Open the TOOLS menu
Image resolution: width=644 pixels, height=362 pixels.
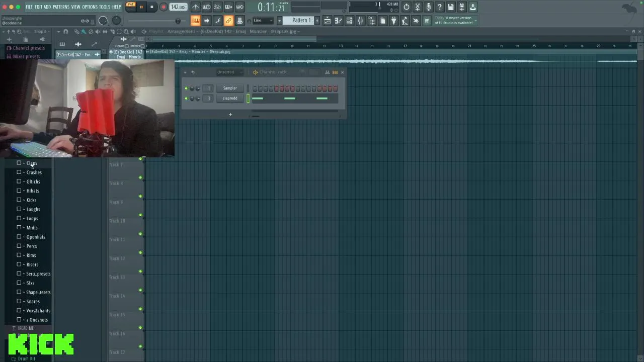tap(104, 7)
